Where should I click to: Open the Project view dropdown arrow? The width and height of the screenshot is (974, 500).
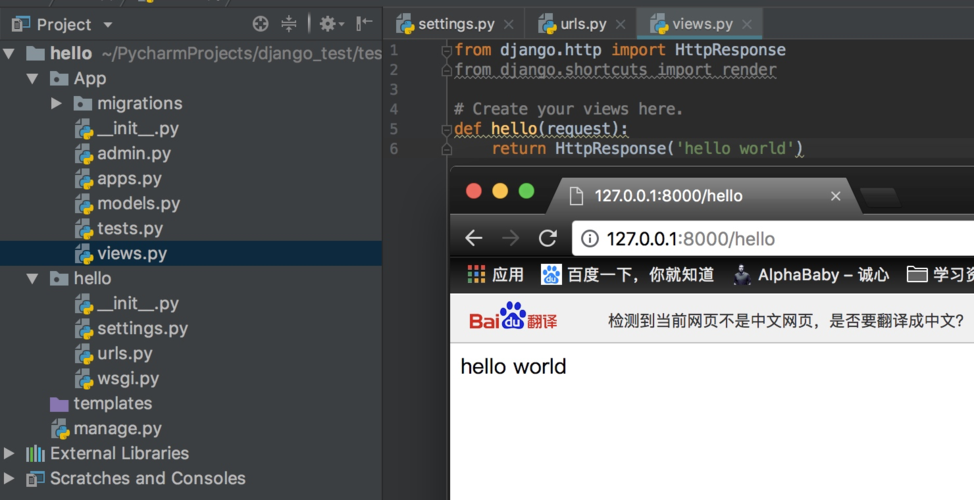point(107,25)
